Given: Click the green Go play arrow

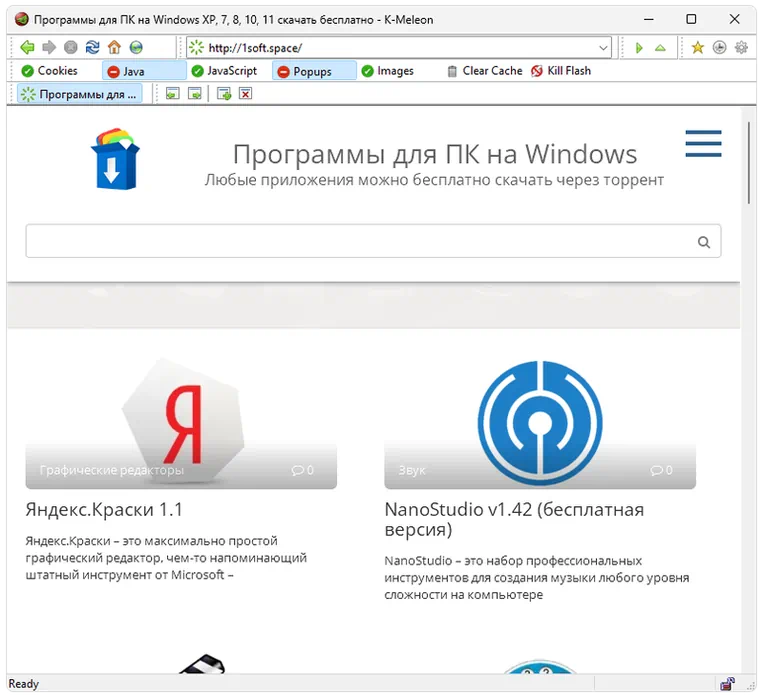Looking at the screenshot, I should click(x=639, y=48).
